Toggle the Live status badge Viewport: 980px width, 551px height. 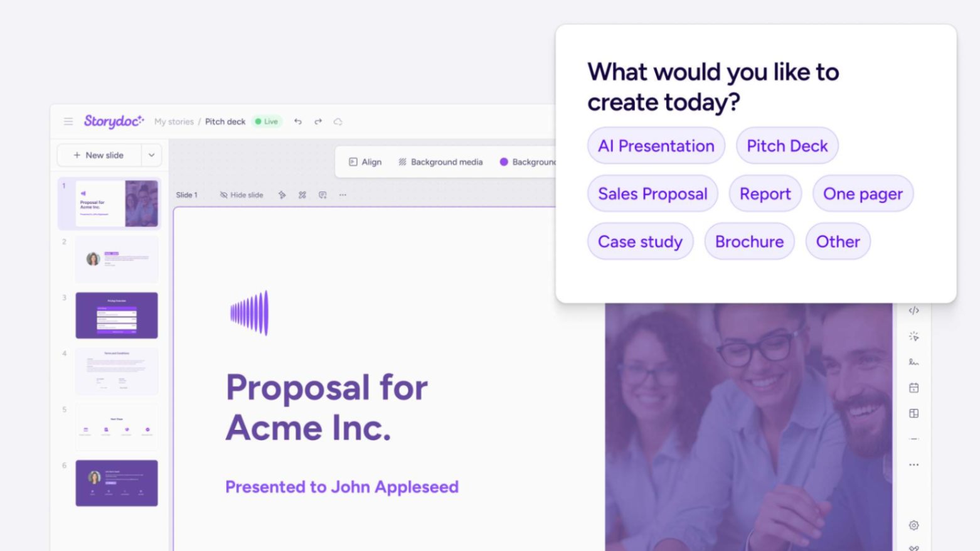coord(267,121)
